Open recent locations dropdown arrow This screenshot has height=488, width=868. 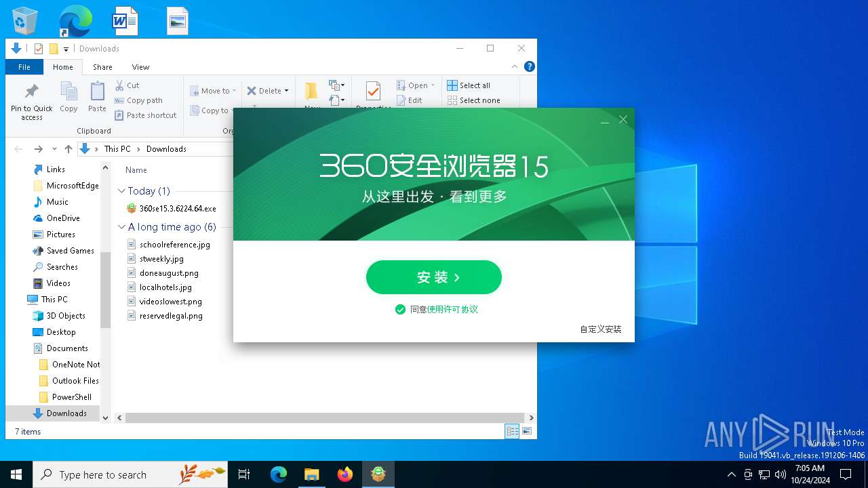pyautogui.click(x=54, y=149)
